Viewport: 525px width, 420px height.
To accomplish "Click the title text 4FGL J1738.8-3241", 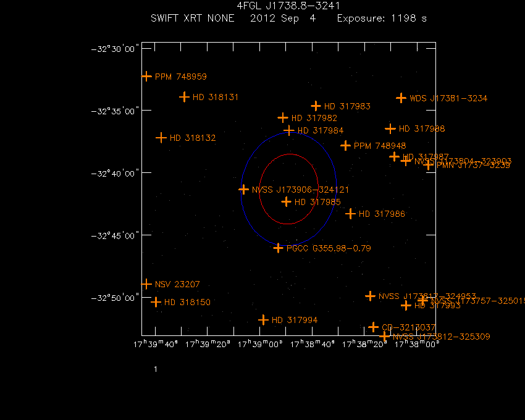I will pyautogui.click(x=288, y=6).
